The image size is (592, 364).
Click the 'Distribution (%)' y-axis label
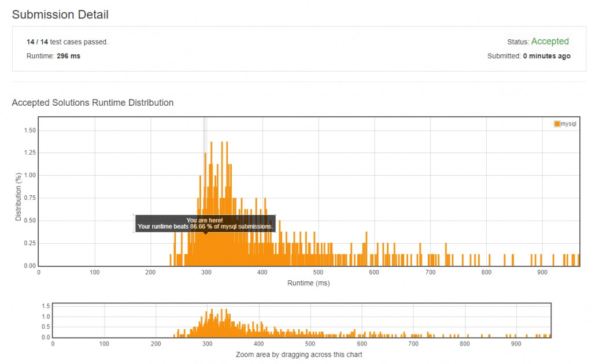[x=18, y=197]
